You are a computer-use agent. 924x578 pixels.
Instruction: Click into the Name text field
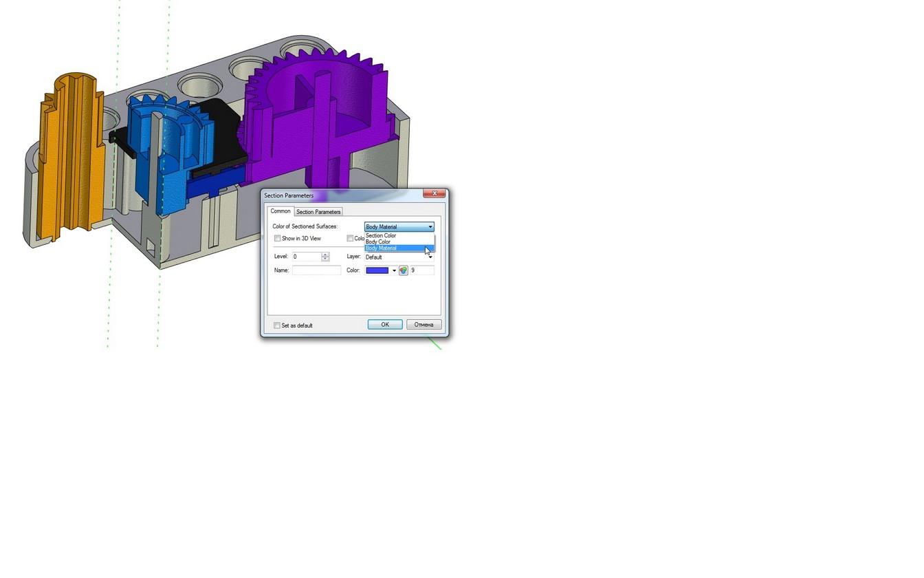[x=316, y=270]
